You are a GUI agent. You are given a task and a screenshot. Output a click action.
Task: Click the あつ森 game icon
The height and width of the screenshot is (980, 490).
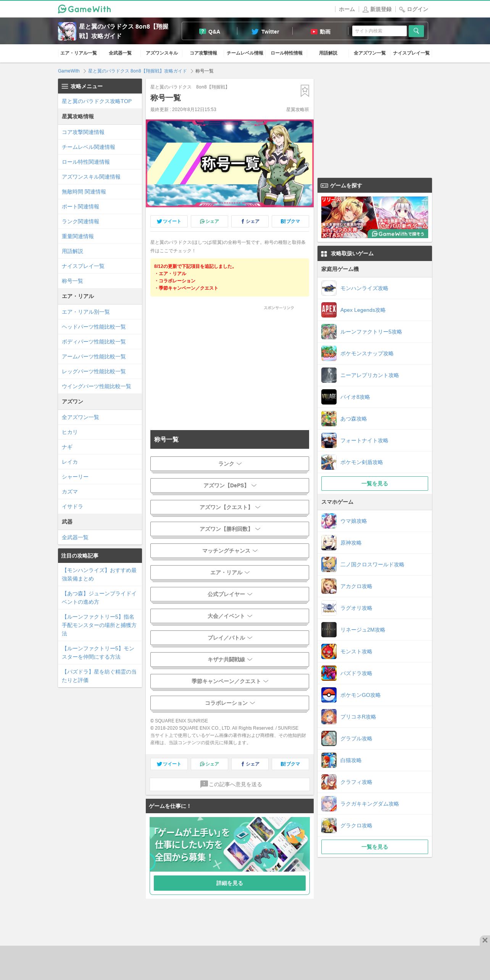(329, 419)
